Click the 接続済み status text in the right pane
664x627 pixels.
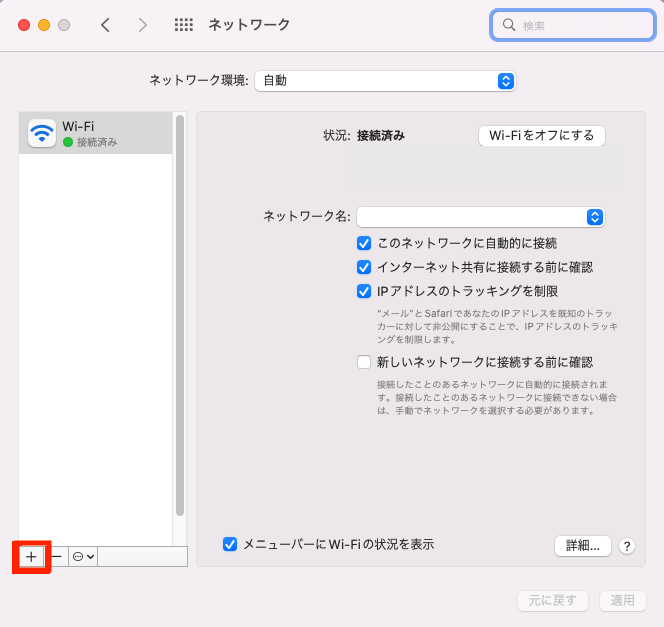tap(381, 135)
